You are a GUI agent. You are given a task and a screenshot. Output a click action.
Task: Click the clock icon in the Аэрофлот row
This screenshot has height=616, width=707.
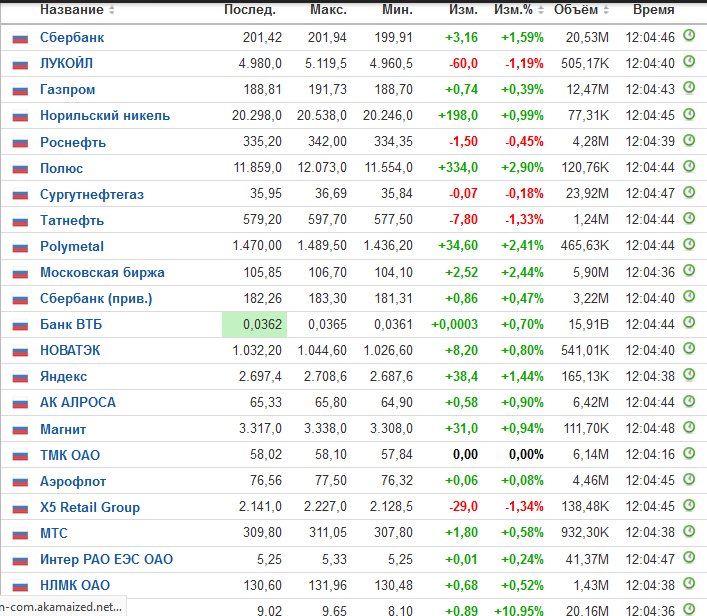pyautogui.click(x=689, y=479)
